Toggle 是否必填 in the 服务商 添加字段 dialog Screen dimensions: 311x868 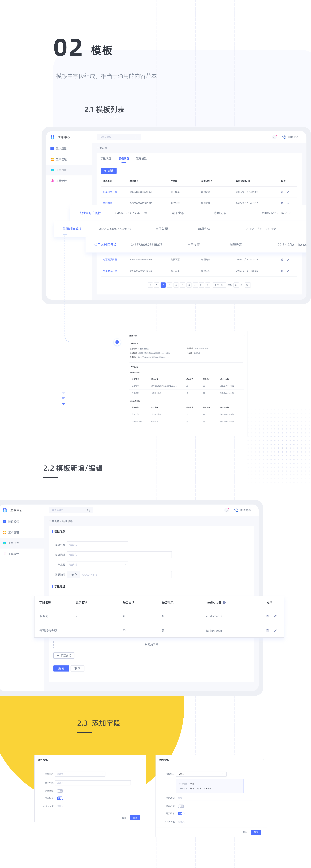[x=181, y=806]
